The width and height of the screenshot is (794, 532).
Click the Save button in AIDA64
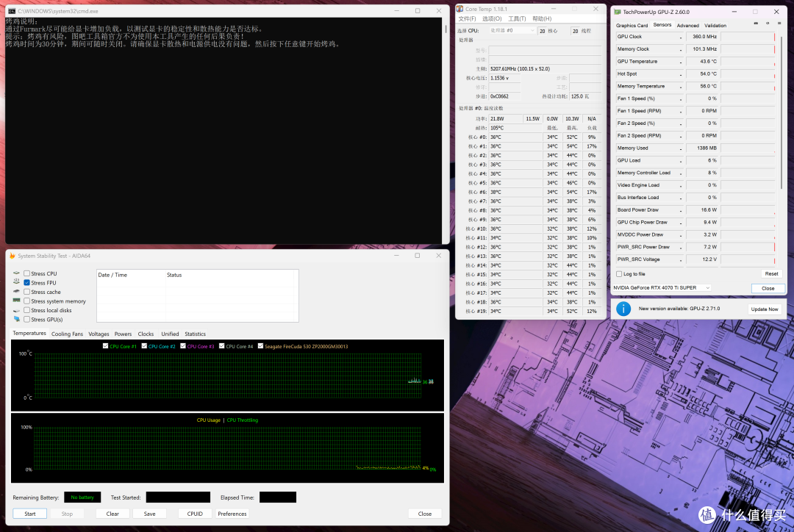coord(149,514)
